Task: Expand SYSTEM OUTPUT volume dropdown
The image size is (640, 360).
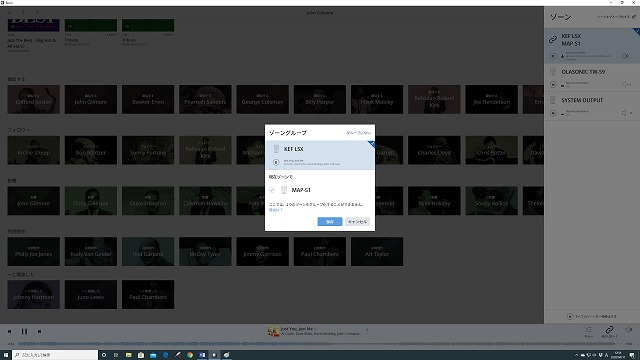Action: [x=631, y=113]
